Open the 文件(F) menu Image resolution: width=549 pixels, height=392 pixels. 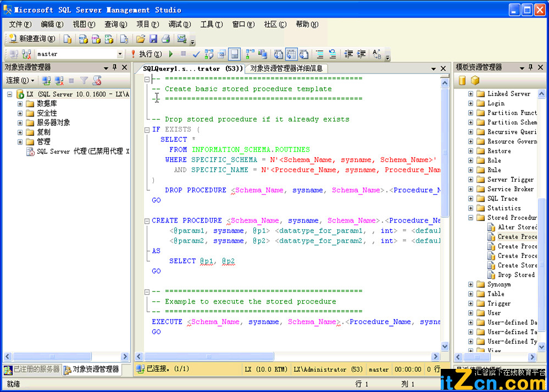[20, 24]
